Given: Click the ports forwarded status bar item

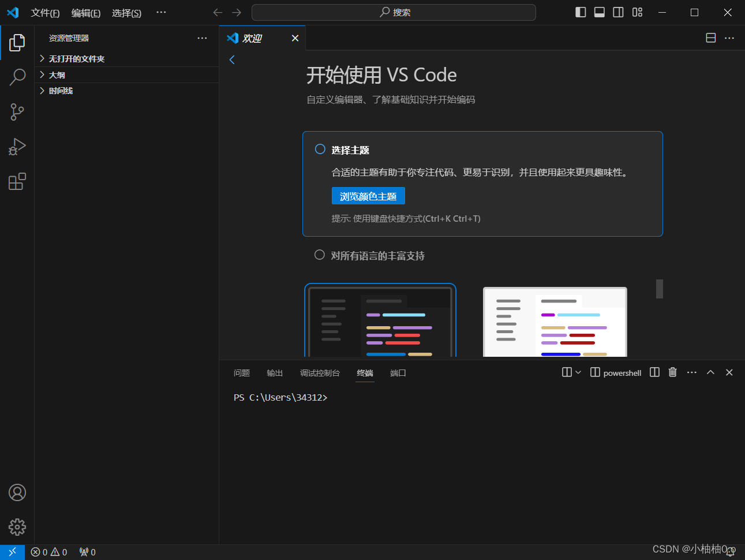Looking at the screenshot, I should pos(88,552).
